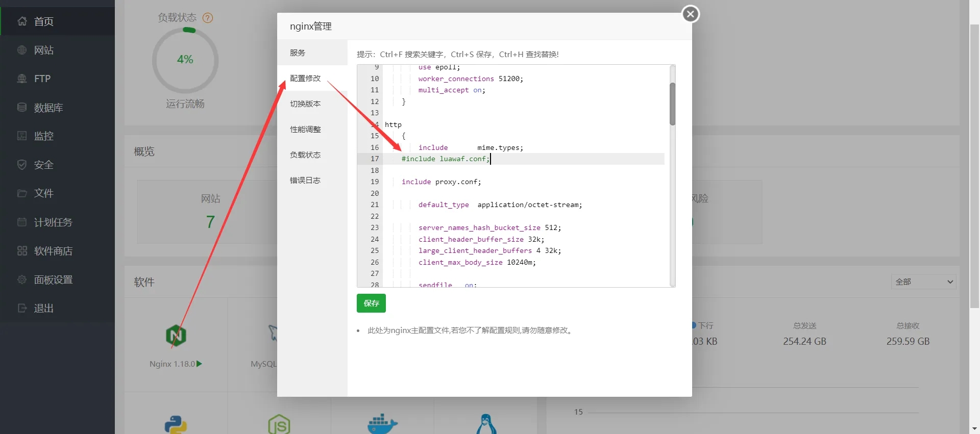Open the 软件商店 software store sidebar item
980x434 pixels.
click(57, 251)
